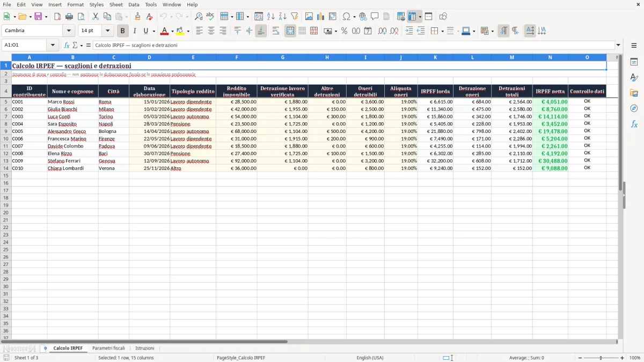Toggle Bold formatting

[123, 31]
